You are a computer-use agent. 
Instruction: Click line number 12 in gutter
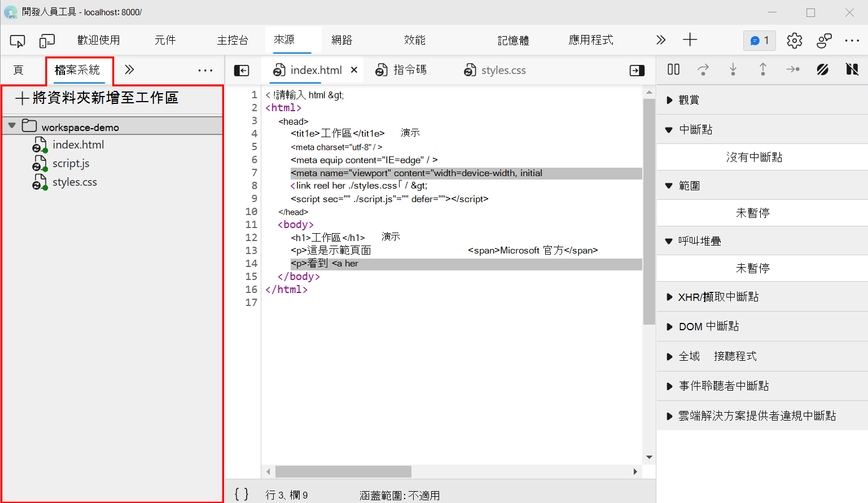[x=251, y=238]
